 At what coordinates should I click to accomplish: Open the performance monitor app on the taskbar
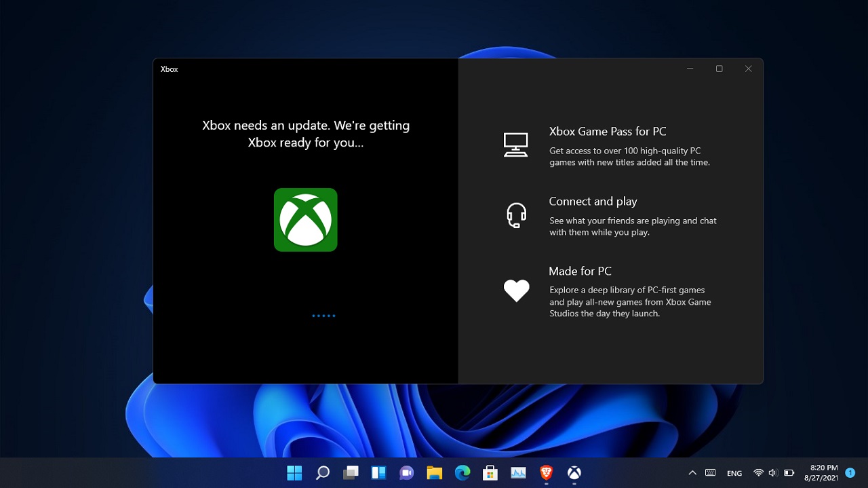(x=518, y=473)
